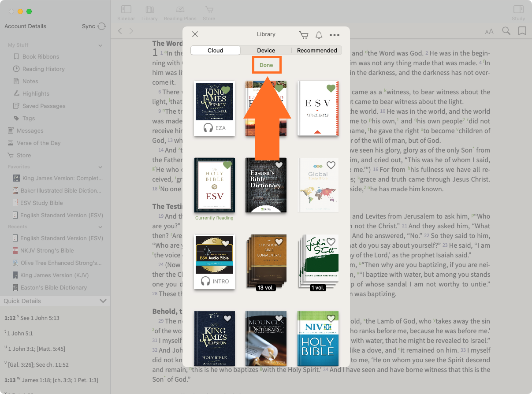The image size is (532, 394).
Task: Open Holy Bible ESV cover thumbnail
Action: point(214,186)
